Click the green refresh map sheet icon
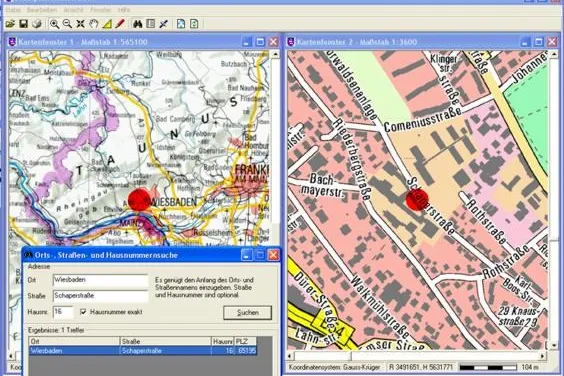Screen dimensions: 564x376 tap(194, 24)
